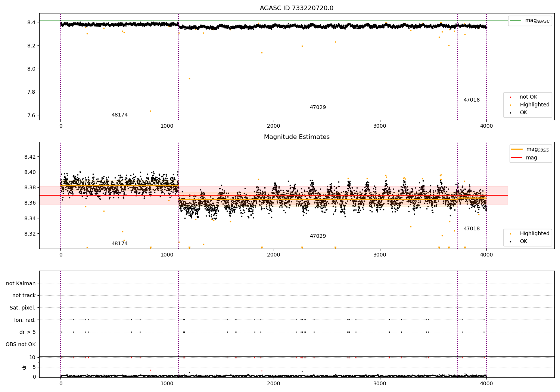Click the 7.8 y-axis tick label

[x=31, y=92]
